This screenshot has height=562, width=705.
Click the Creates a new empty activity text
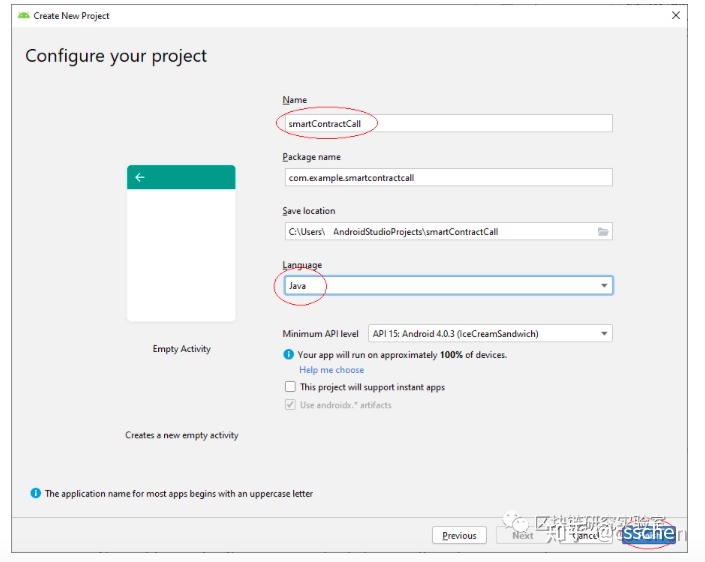coord(182,435)
